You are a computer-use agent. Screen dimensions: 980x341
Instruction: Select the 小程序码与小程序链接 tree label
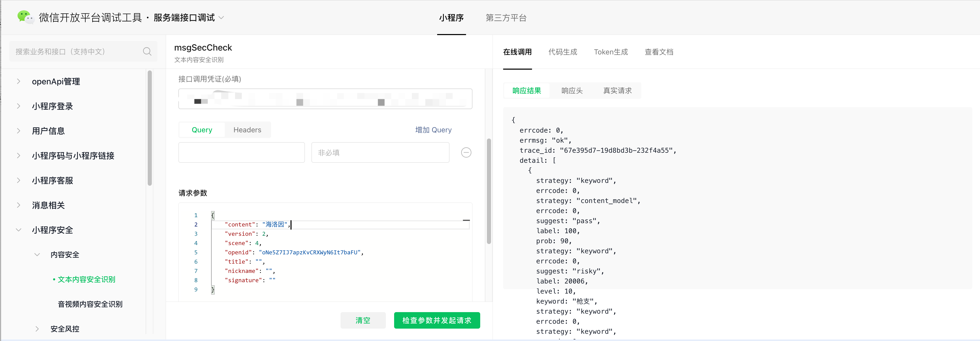coord(73,156)
